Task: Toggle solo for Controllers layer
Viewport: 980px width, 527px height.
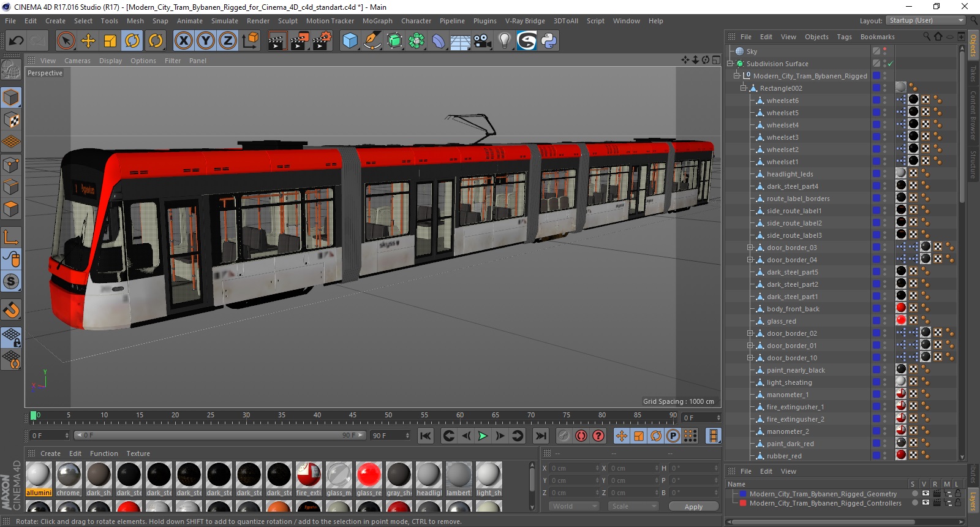Action: [914, 503]
